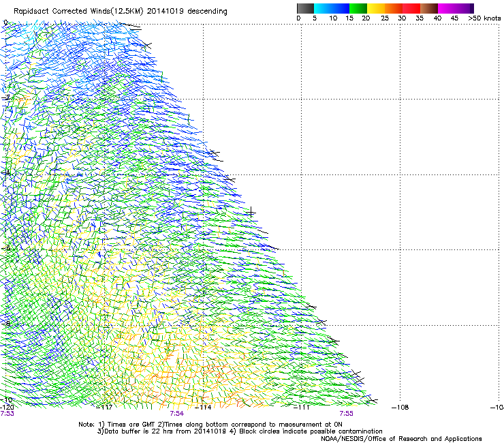Click the '-6' latitude axis label
This screenshot has width=504, height=443.
(x=6, y=248)
